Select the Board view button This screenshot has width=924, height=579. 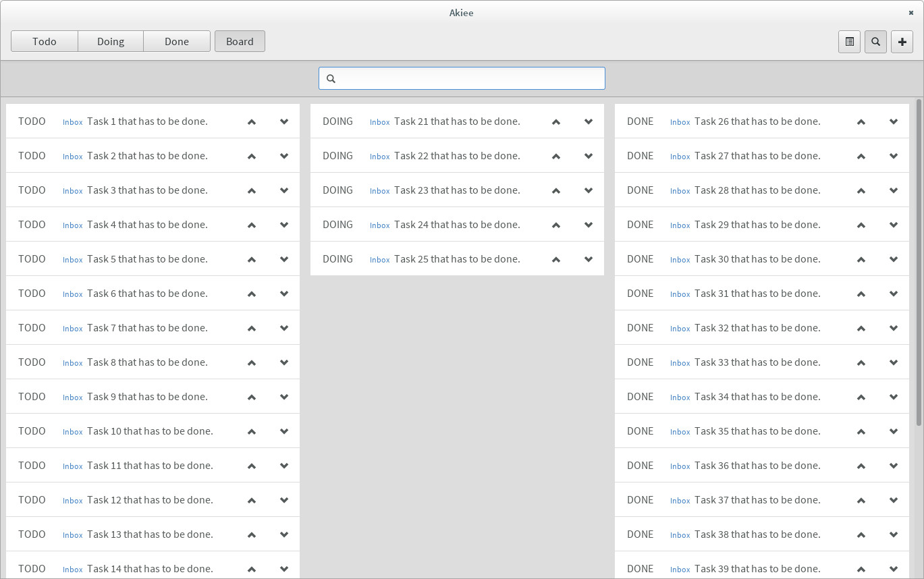[240, 41]
